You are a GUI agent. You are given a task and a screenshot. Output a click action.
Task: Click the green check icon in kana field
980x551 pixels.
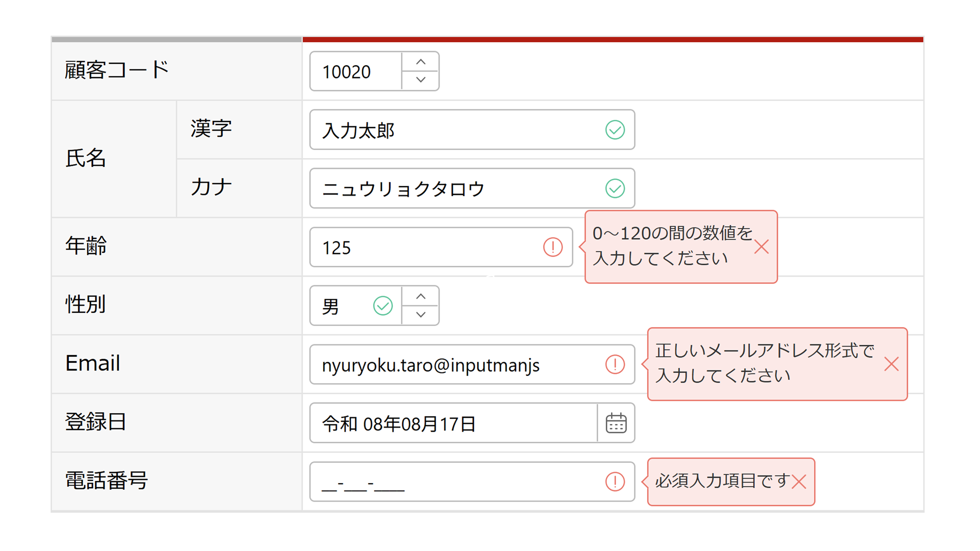(615, 188)
